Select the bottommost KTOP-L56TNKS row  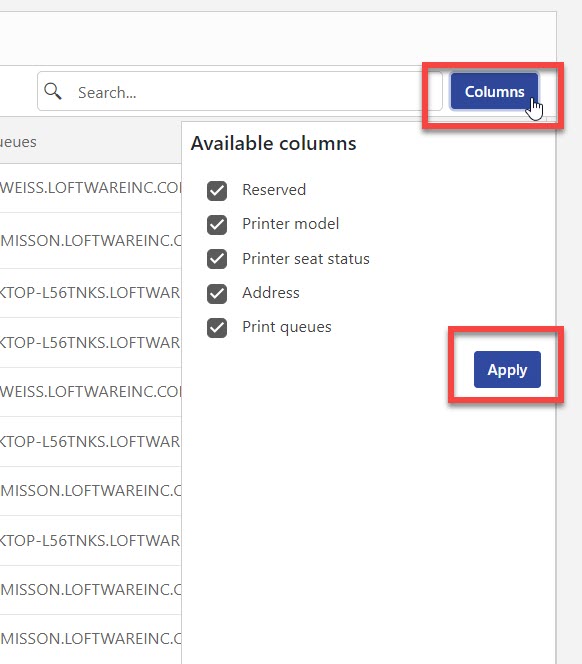pos(91,541)
